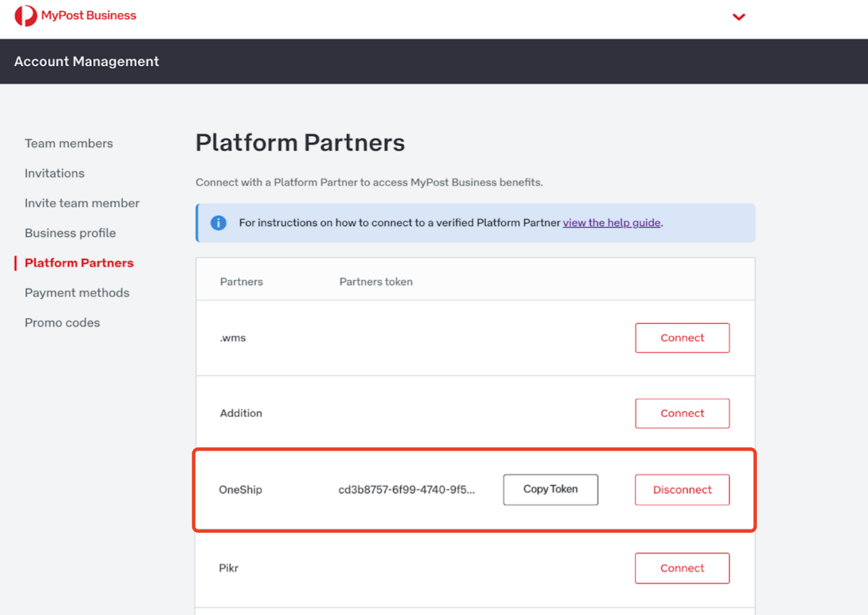Viewport: 868px width, 615px height.
Task: Expand the red chevron dropdown in header
Action: 739,17
